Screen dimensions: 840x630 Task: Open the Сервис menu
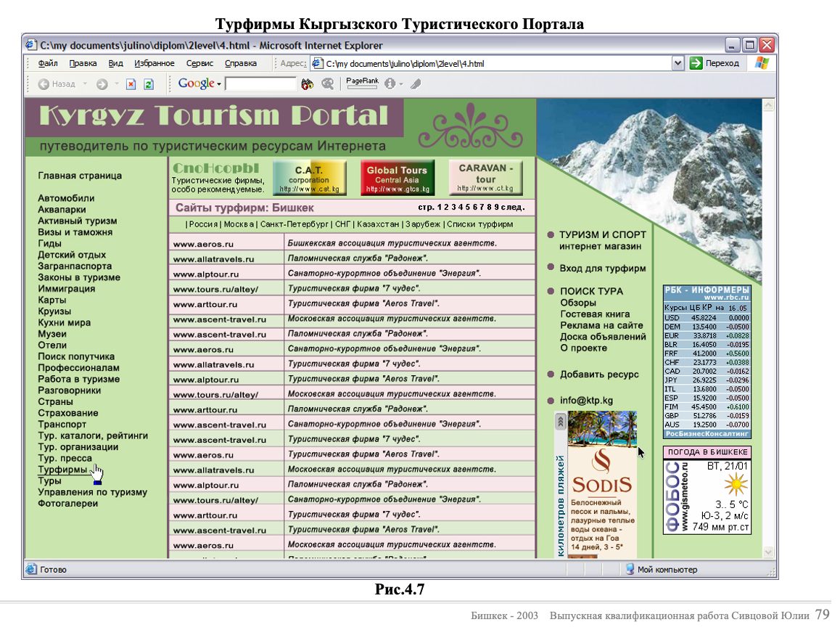(x=199, y=63)
